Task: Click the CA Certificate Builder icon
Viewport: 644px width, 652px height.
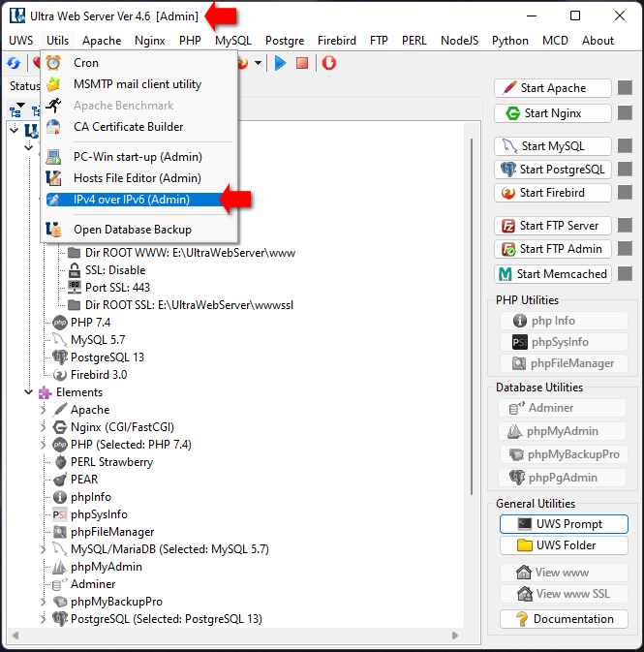Action: tap(53, 127)
